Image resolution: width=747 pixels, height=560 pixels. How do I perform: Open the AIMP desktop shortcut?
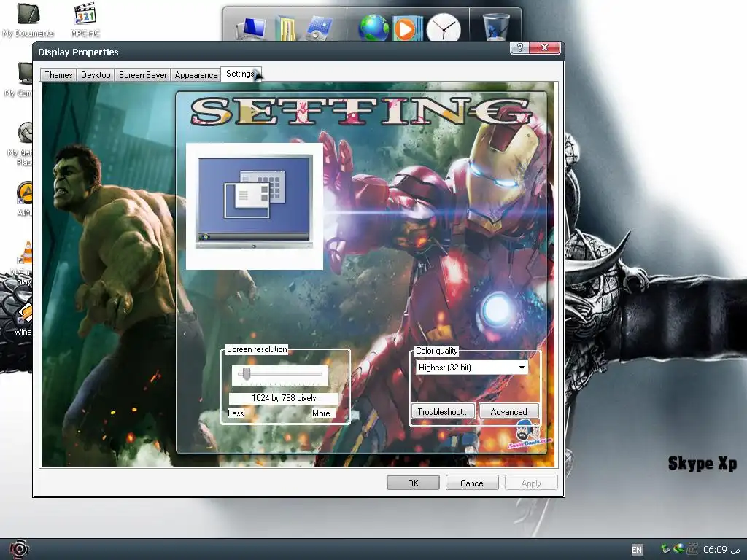pos(26,199)
